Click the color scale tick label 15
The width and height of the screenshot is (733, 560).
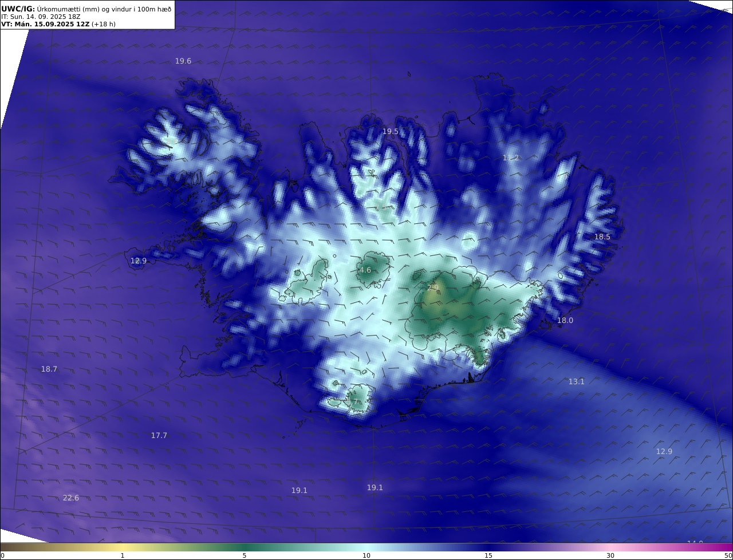(x=488, y=555)
